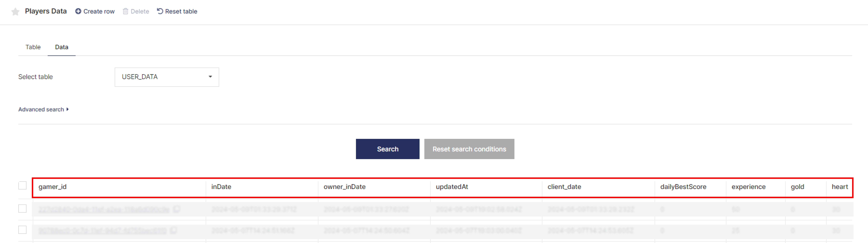Click the Select table label
Viewport: 868px width, 243px height.
pyautogui.click(x=35, y=77)
